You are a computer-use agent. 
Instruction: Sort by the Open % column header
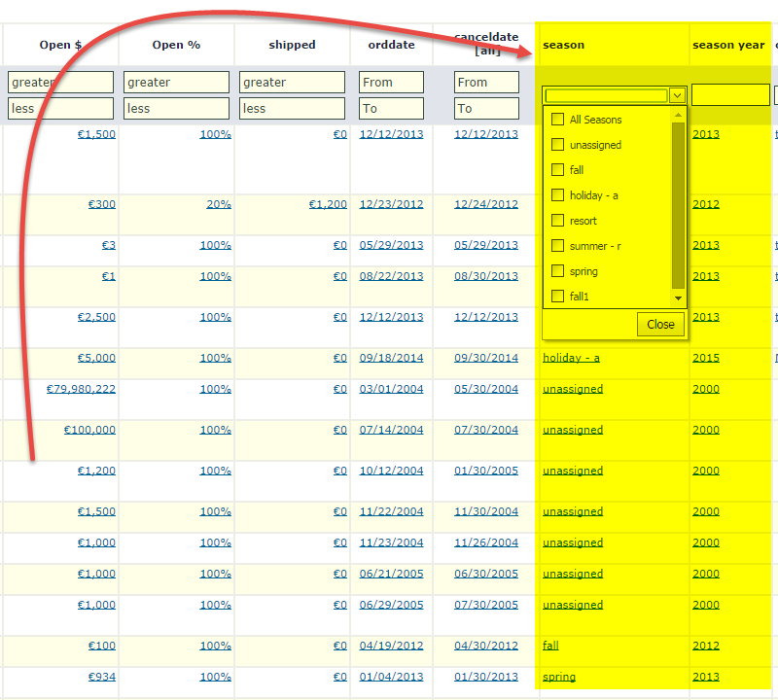tap(176, 45)
